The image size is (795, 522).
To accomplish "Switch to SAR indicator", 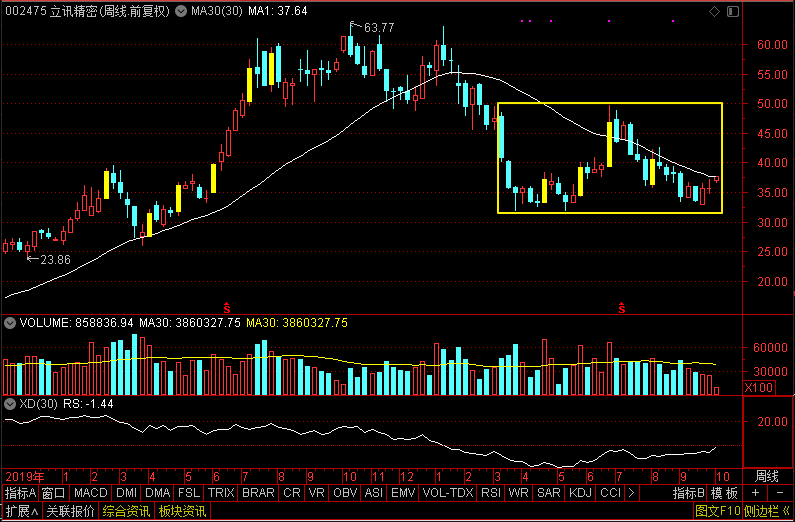I will pos(549,493).
